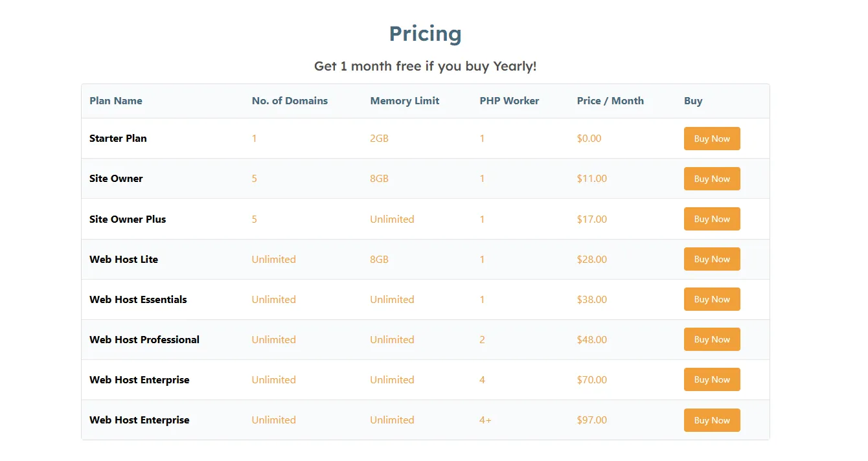Click the 4+ PHP Worker value

click(x=485, y=420)
